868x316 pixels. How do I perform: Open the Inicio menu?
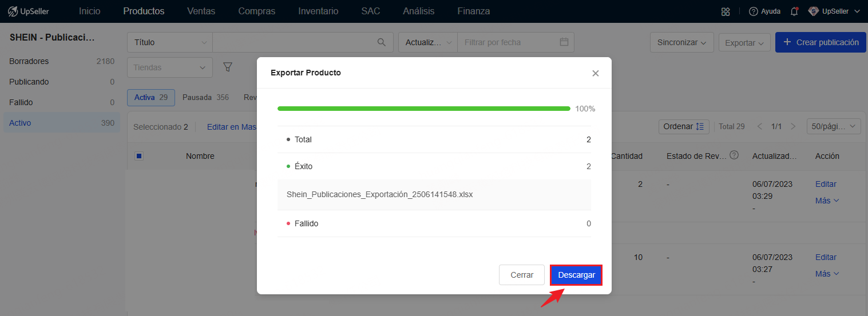click(89, 11)
